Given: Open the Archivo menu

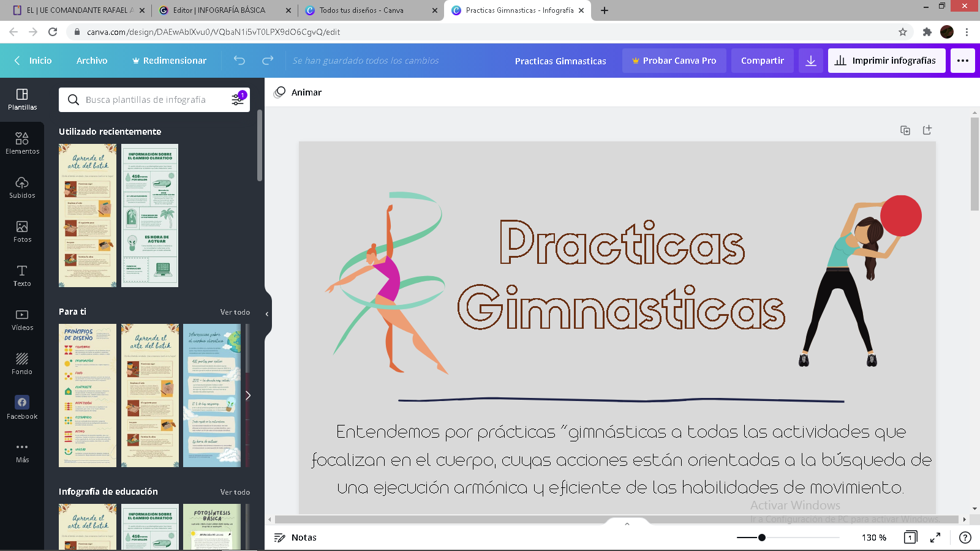Looking at the screenshot, I should (x=92, y=61).
